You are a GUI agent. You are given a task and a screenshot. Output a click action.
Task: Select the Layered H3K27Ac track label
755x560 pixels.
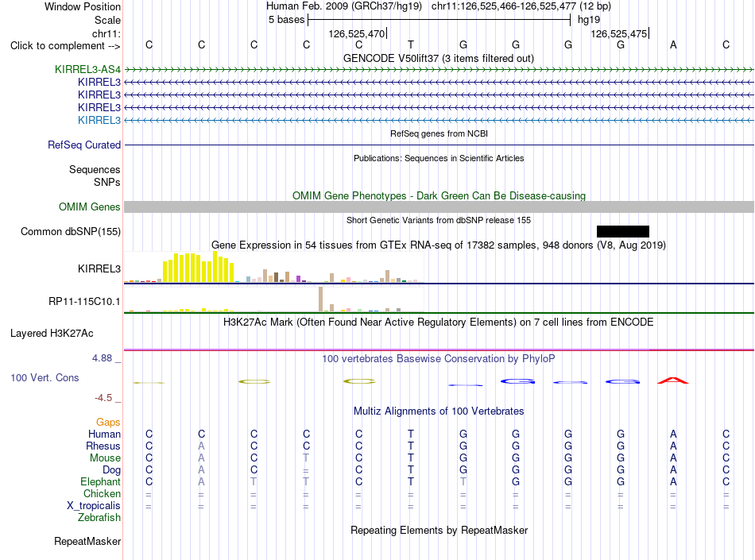52,334
